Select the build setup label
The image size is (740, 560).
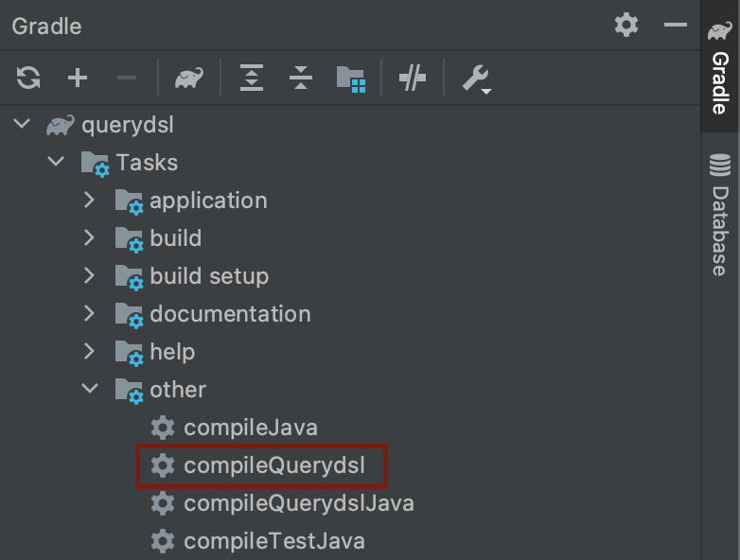209,276
